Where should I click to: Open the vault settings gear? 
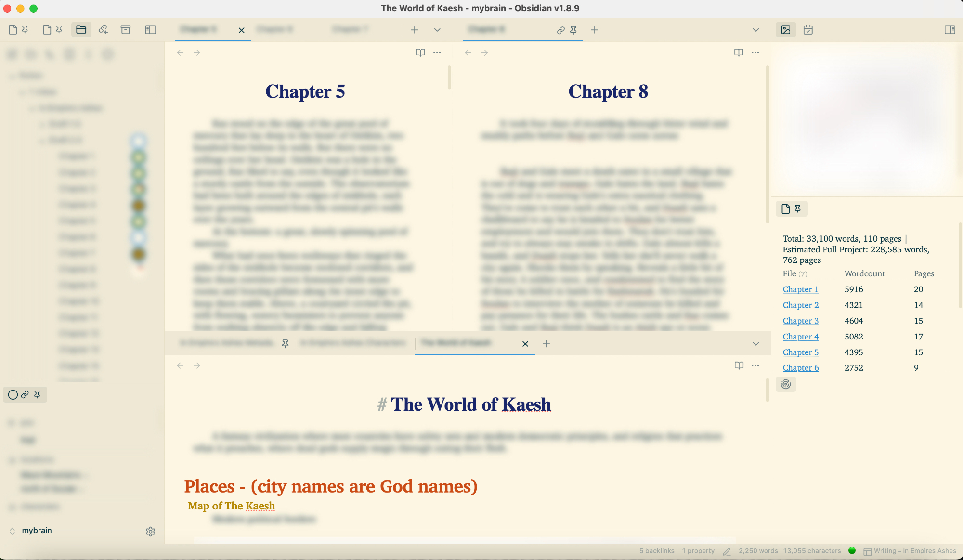(x=151, y=531)
